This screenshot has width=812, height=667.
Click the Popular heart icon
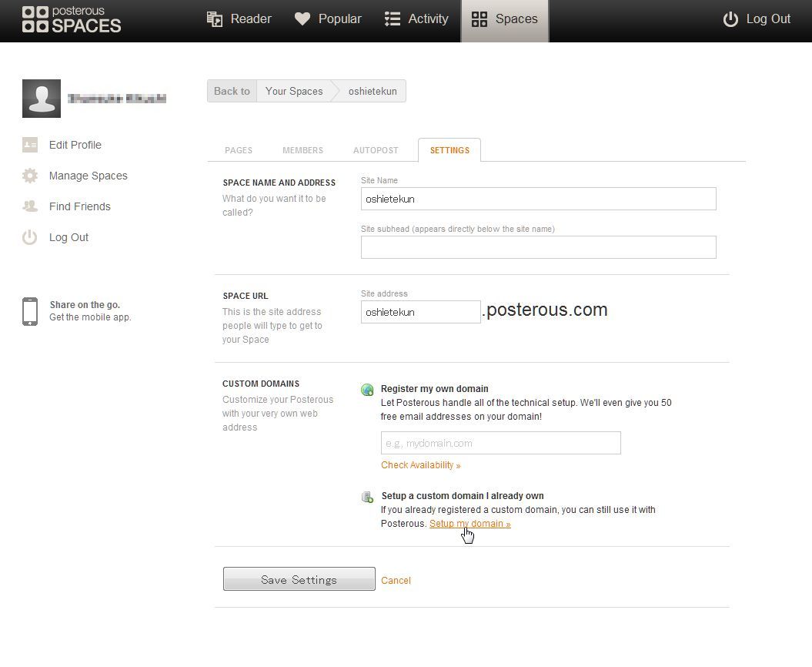[302, 19]
